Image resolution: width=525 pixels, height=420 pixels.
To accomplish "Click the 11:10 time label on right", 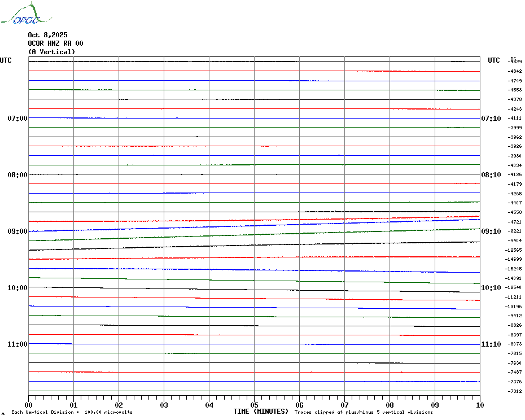I will pyautogui.click(x=491, y=344).
